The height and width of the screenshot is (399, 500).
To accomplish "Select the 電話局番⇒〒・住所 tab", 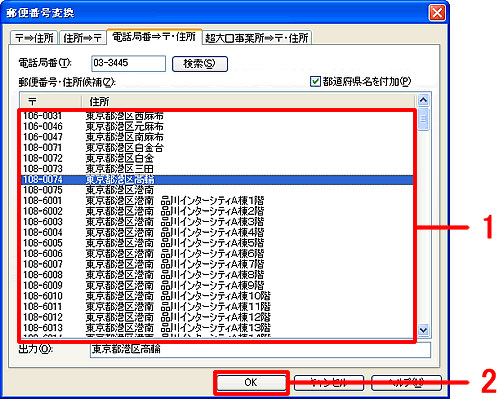I will click(154, 37).
